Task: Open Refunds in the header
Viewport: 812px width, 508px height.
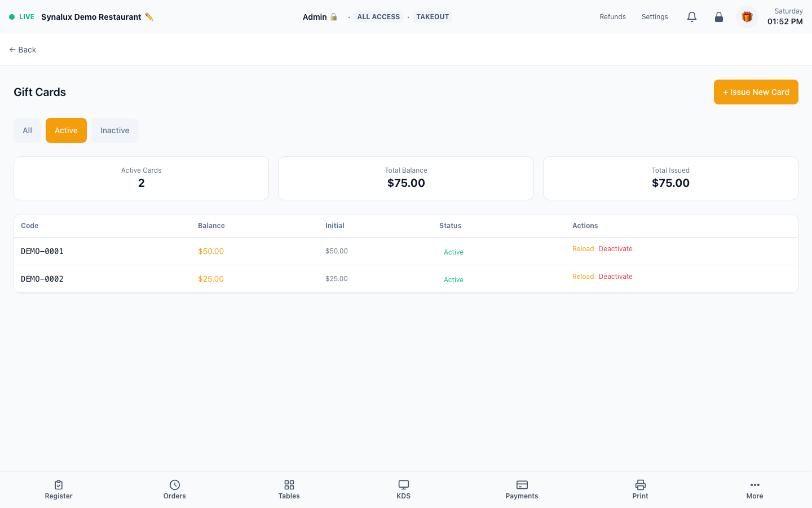Action: click(x=613, y=17)
